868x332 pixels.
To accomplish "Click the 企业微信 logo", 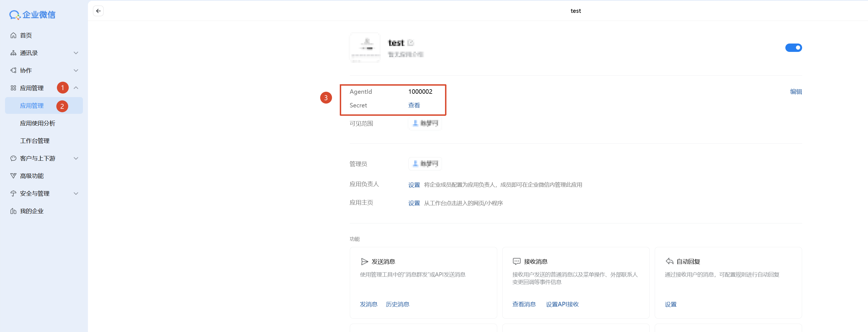I will click(x=32, y=15).
